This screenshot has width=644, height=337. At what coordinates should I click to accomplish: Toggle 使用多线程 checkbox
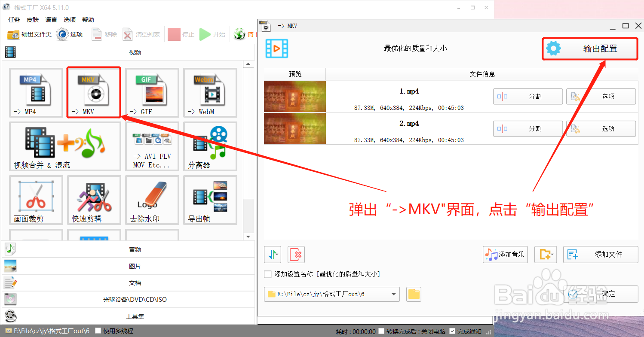[98, 331]
